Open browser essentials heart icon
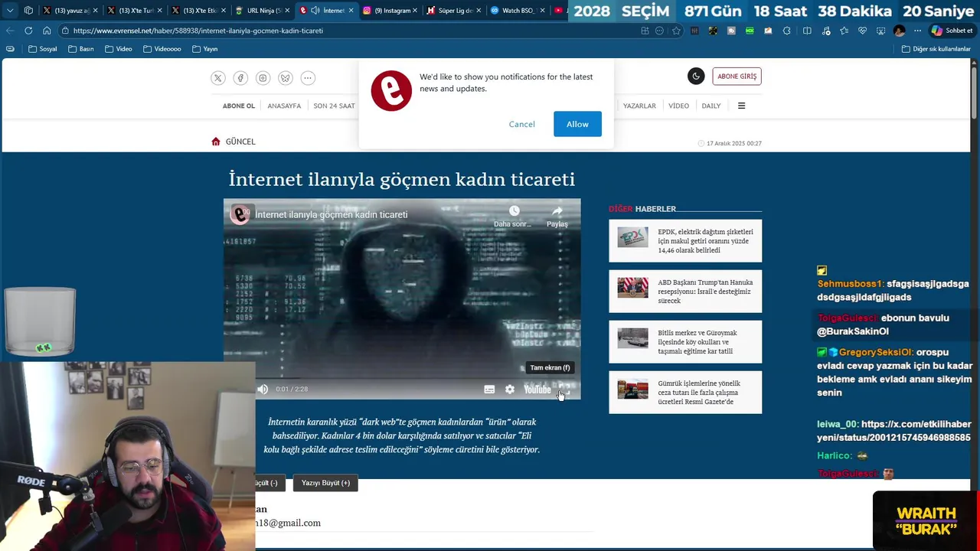The height and width of the screenshot is (551, 980). [x=862, y=31]
